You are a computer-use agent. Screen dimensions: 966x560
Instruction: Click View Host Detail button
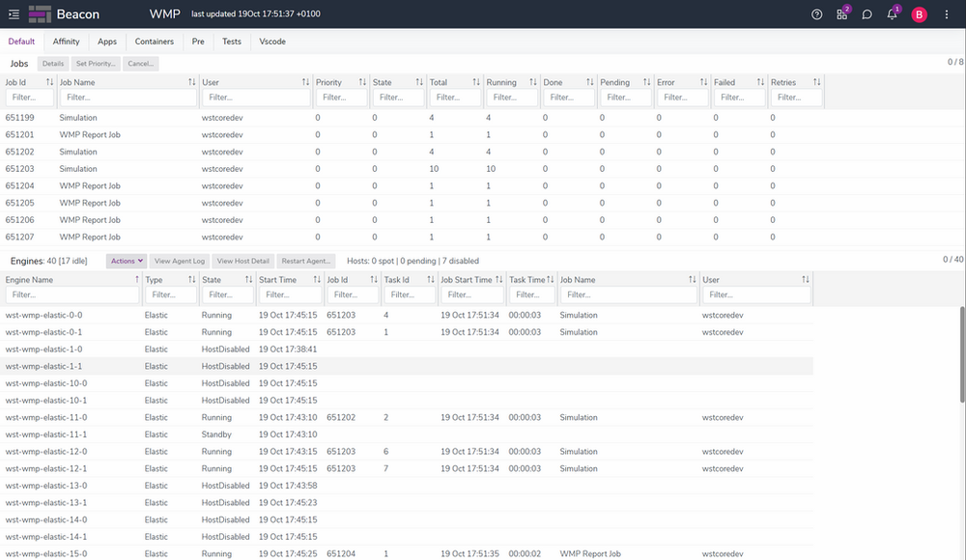point(242,262)
